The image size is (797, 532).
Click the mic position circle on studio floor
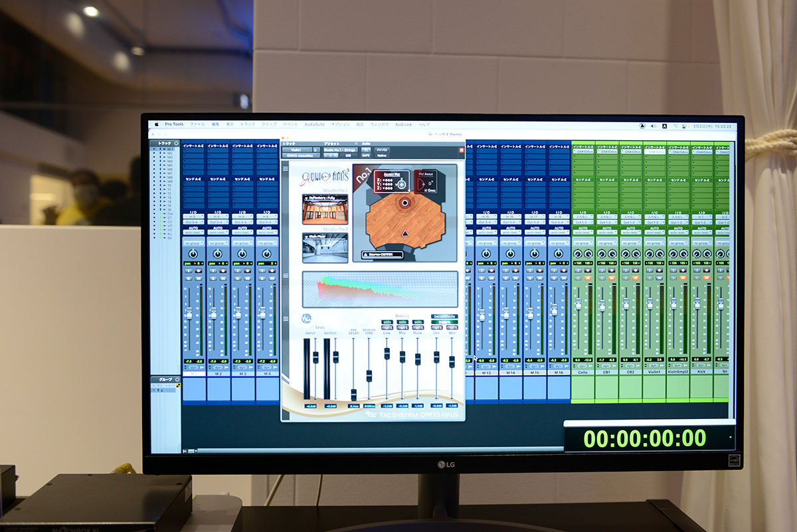click(x=405, y=203)
